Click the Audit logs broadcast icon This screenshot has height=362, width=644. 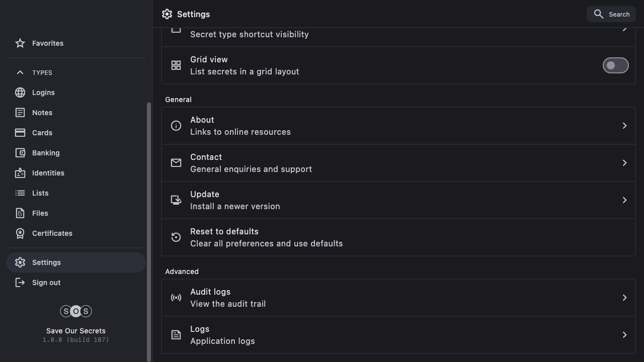(x=176, y=298)
